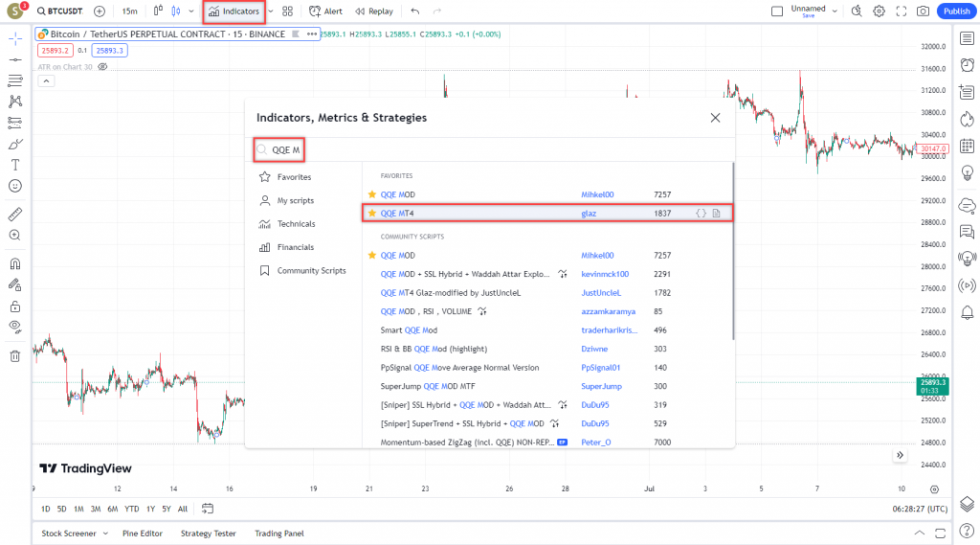Click the add symbol compare plus icon
The height and width of the screenshot is (545, 980).
point(100,11)
